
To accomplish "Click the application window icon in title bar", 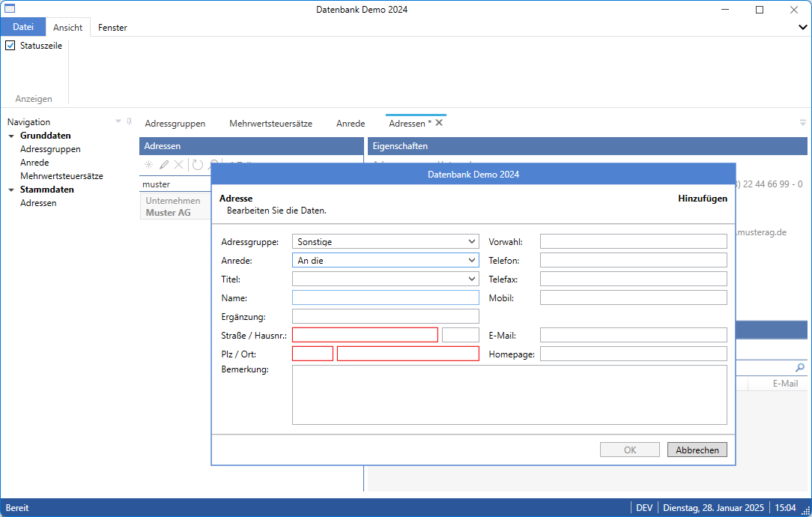I will click(x=10, y=9).
